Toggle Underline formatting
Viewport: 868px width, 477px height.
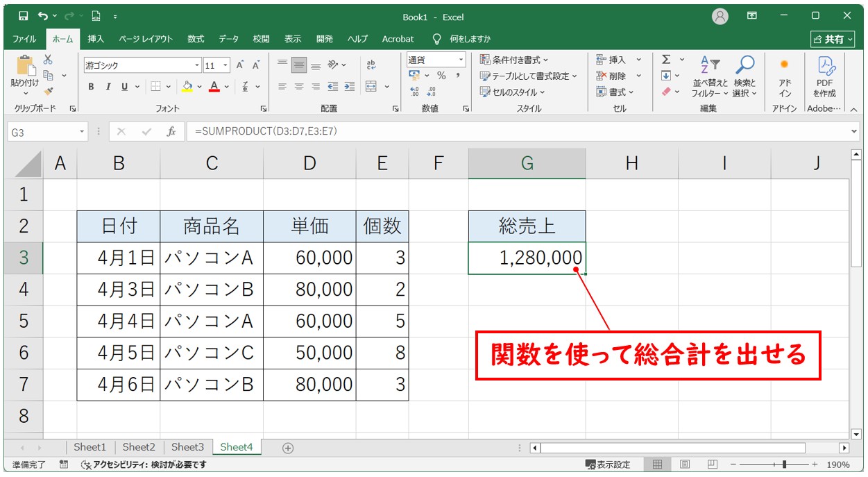[x=125, y=87]
